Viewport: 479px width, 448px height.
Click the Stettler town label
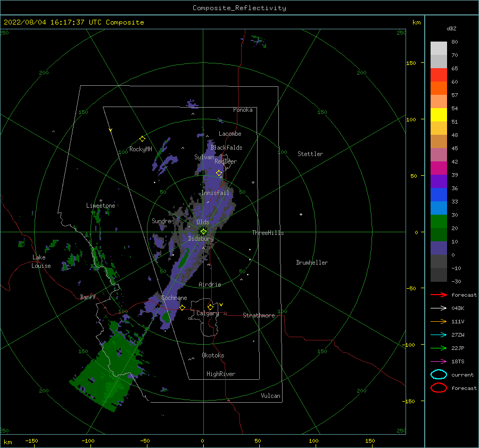310,154
